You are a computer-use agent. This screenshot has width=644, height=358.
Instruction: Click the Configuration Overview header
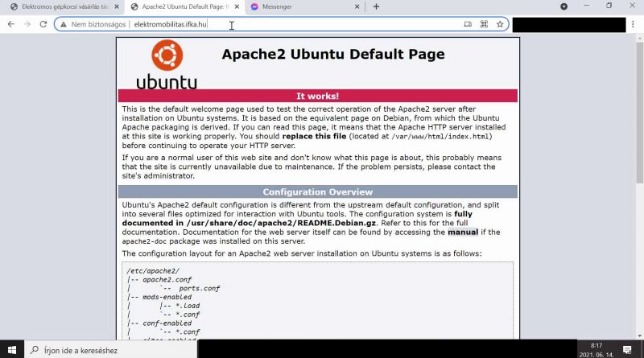coord(317,191)
